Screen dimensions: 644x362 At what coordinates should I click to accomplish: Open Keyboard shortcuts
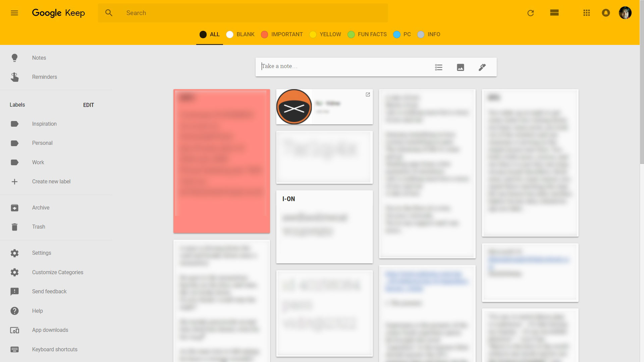55,349
